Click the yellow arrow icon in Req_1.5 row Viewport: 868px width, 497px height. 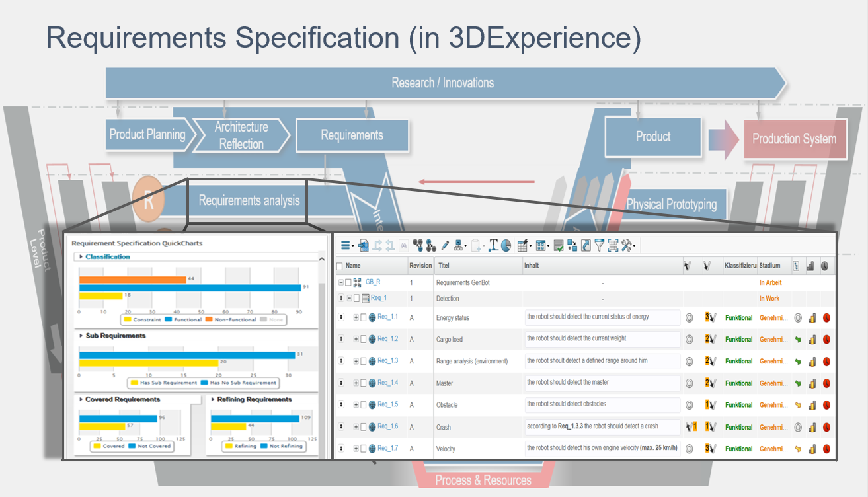[x=797, y=405]
